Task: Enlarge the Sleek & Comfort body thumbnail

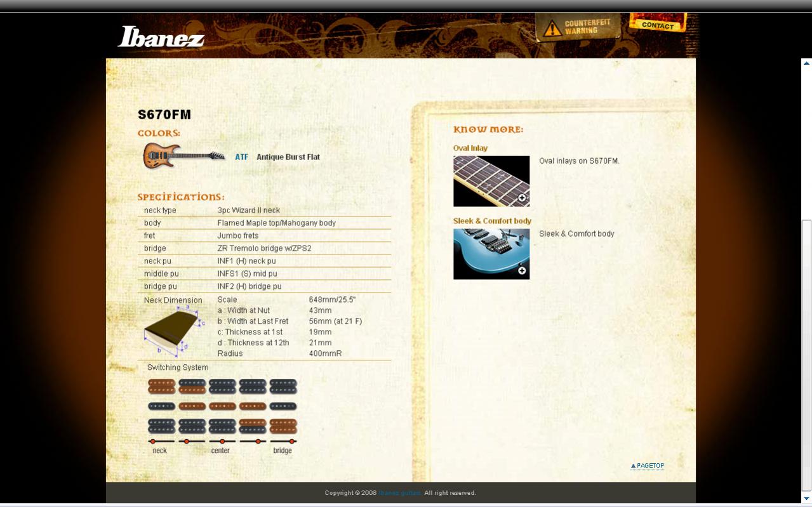Action: (x=491, y=254)
